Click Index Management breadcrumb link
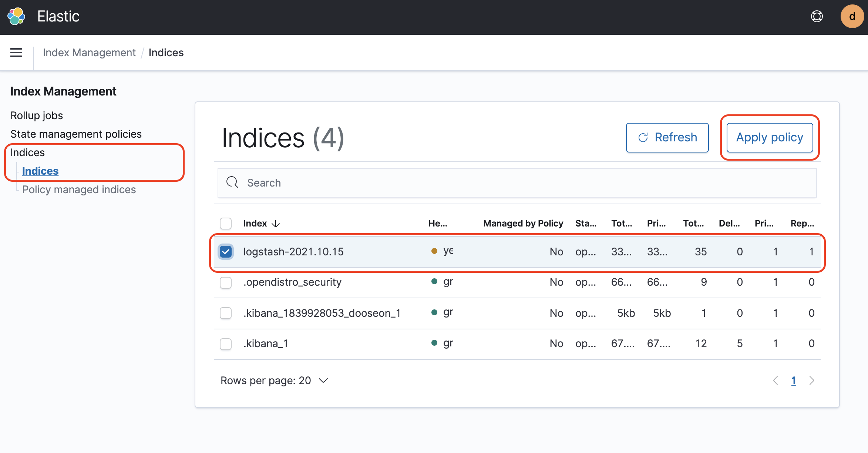Image resolution: width=868 pixels, height=453 pixels. 89,53
